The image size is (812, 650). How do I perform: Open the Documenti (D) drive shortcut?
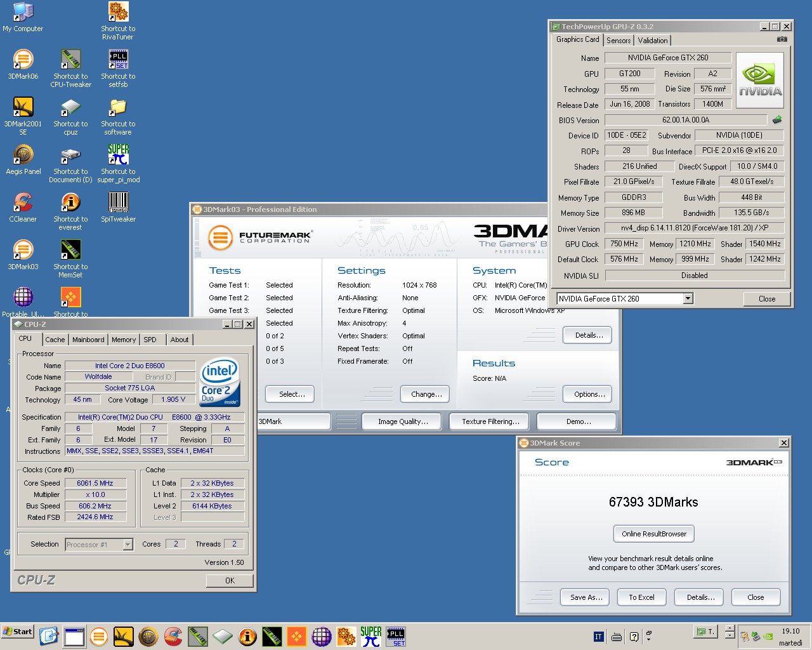[70, 164]
